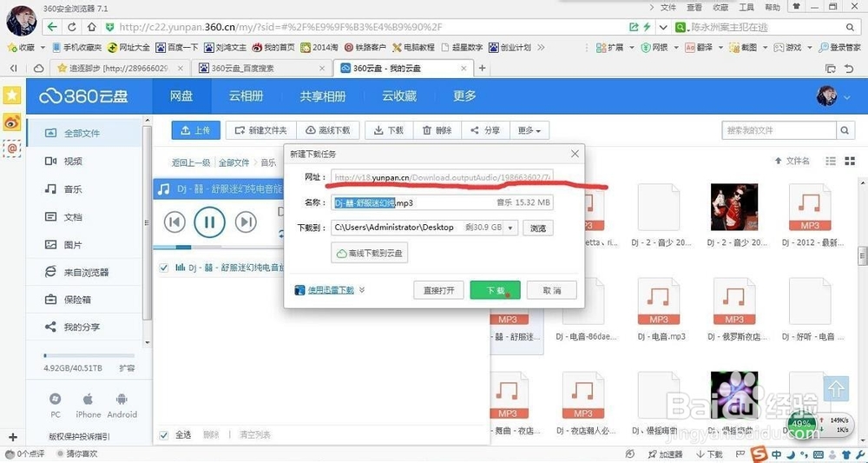
Task: Click the 使用迅雷下载 link
Action: (331, 289)
